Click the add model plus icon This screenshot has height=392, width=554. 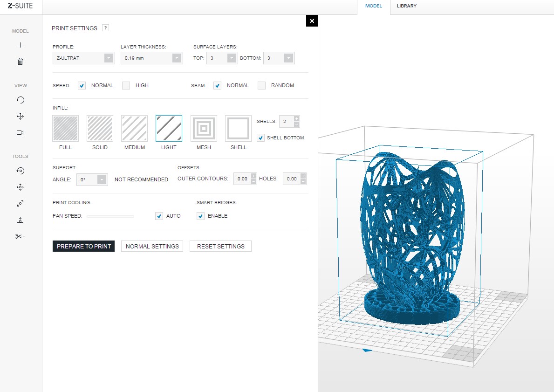20,45
